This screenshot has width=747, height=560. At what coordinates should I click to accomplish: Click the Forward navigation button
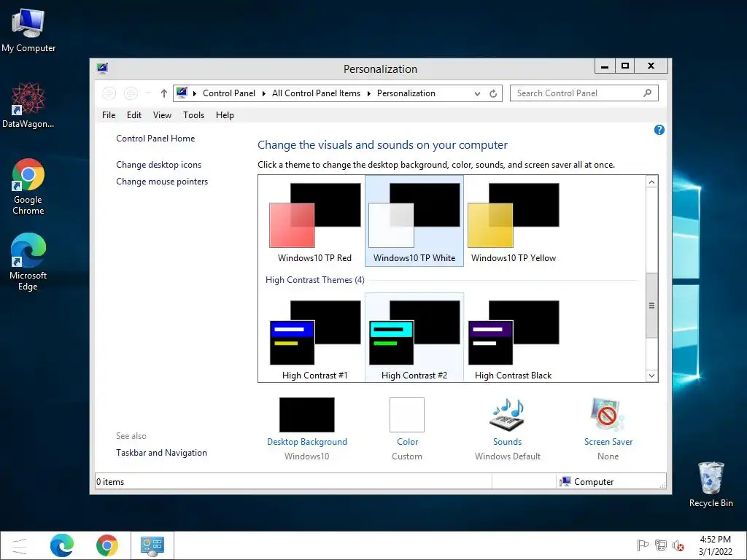click(131, 93)
